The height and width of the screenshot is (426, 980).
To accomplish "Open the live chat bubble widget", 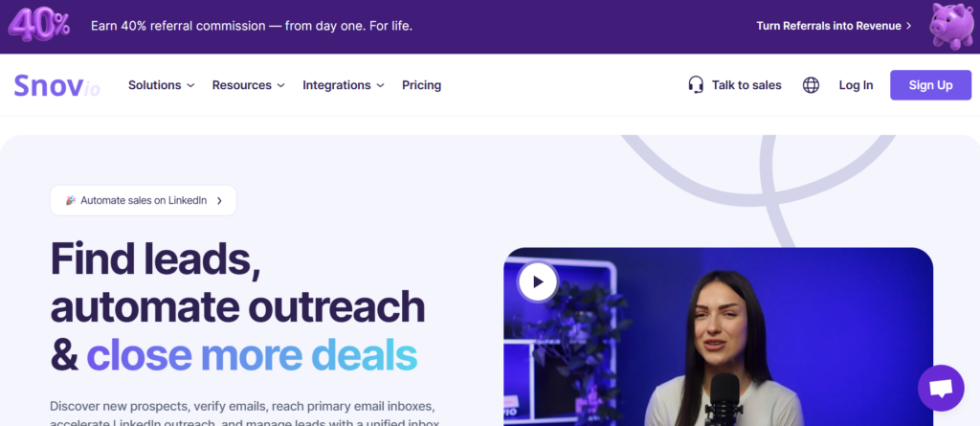I will [x=941, y=388].
